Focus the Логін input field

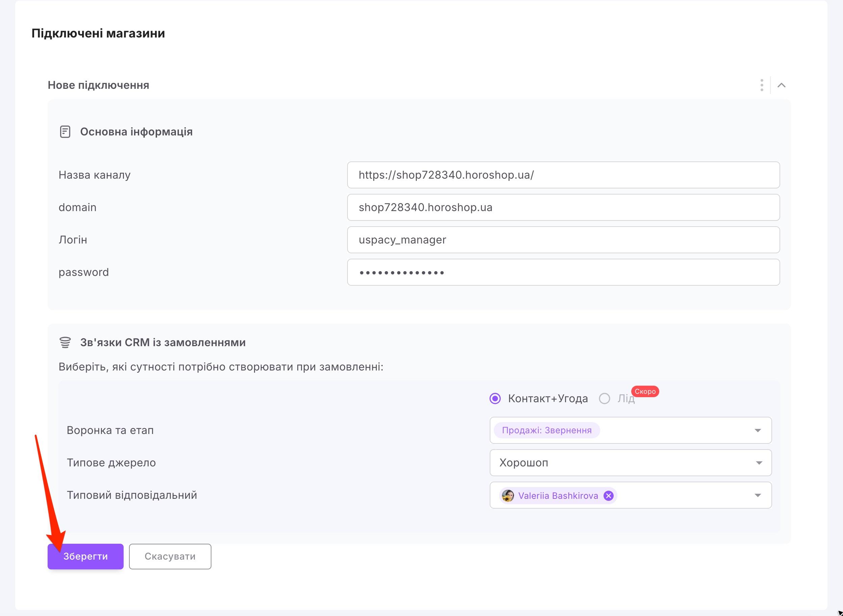(x=563, y=240)
